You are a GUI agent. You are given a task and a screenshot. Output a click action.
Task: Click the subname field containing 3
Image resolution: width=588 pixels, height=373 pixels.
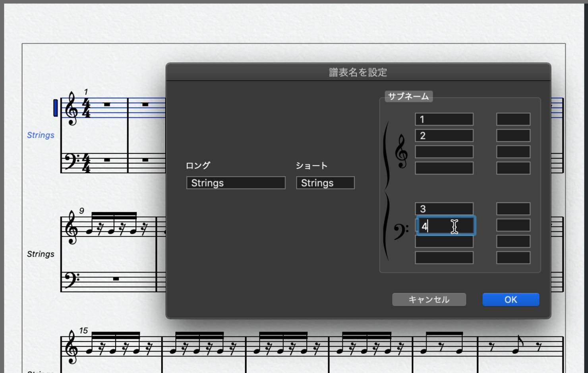pyautogui.click(x=444, y=209)
